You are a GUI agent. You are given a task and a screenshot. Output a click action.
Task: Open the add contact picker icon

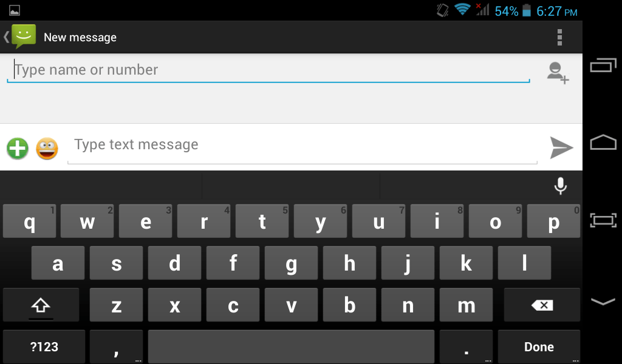pyautogui.click(x=558, y=73)
